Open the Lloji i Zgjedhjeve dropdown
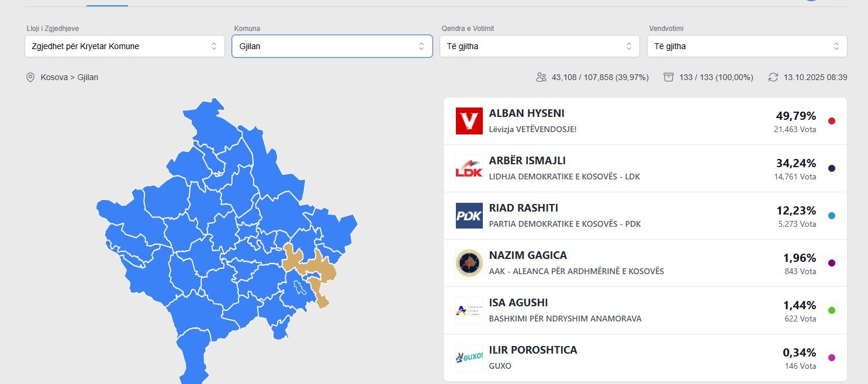Viewport: 868px width, 384px height. point(125,46)
